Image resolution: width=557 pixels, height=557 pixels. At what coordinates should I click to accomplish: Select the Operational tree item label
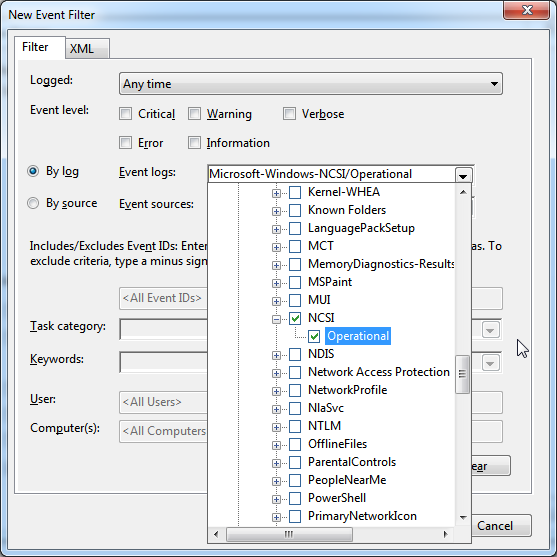[358, 336]
